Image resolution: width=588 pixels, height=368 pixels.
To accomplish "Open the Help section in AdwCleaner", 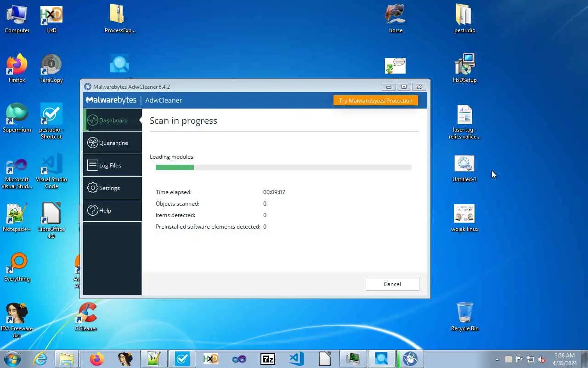I will pos(113,210).
